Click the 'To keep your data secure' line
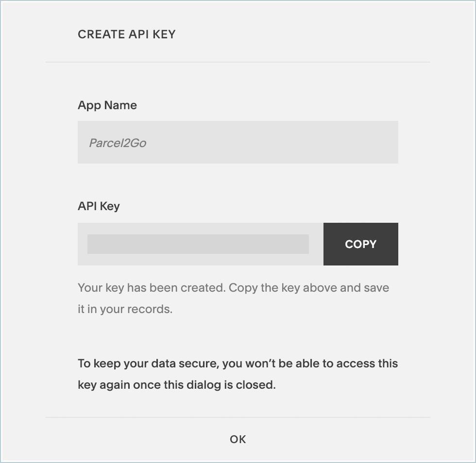Viewport: 476px width, 463px height. pyautogui.click(x=238, y=364)
